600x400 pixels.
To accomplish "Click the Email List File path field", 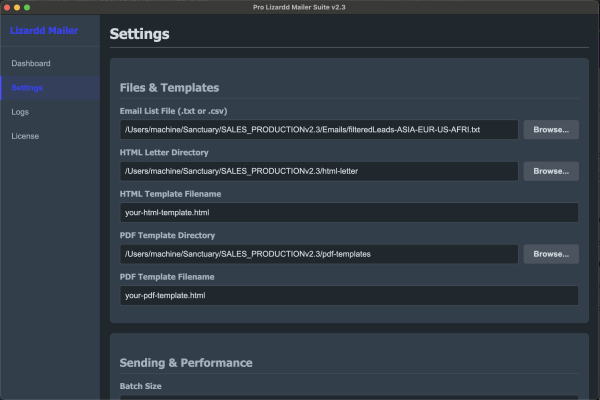I will coord(318,130).
